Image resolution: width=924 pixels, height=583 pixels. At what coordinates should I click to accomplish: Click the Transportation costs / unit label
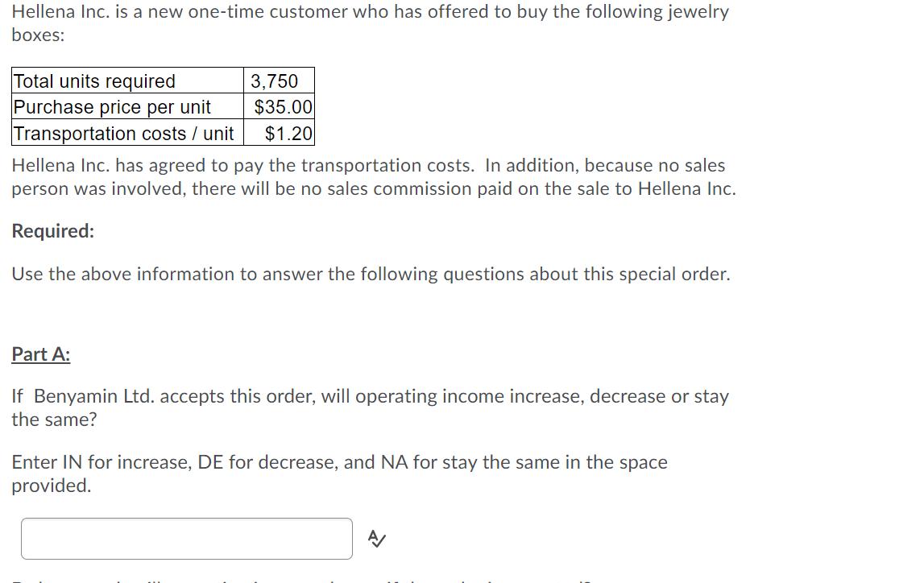(125, 133)
